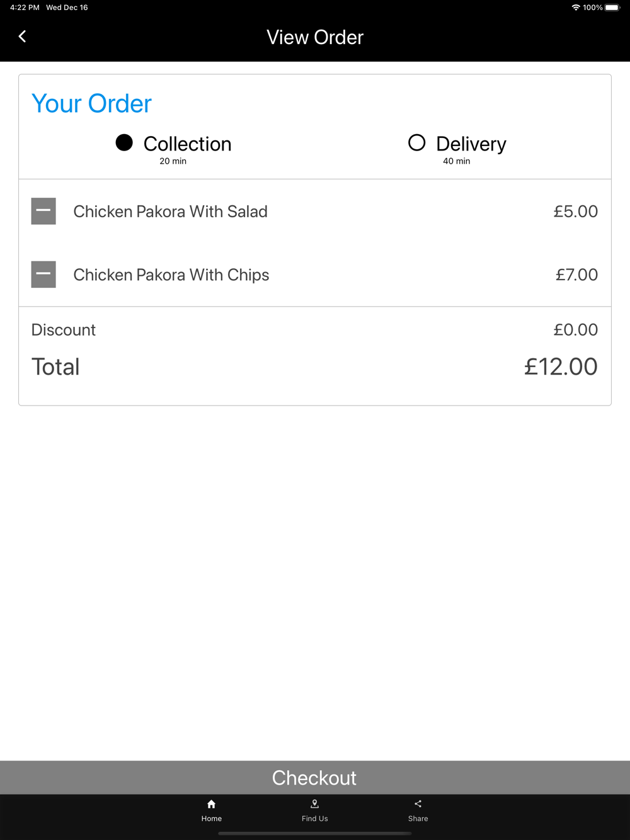Viewport: 630px width, 840px height.
Task: Tap the £12.00 total amount
Action: pyautogui.click(x=561, y=366)
